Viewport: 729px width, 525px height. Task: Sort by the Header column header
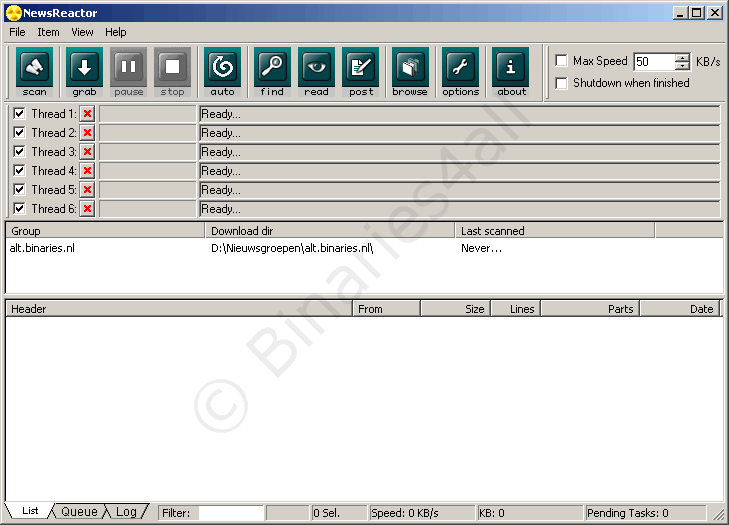pyautogui.click(x=179, y=309)
